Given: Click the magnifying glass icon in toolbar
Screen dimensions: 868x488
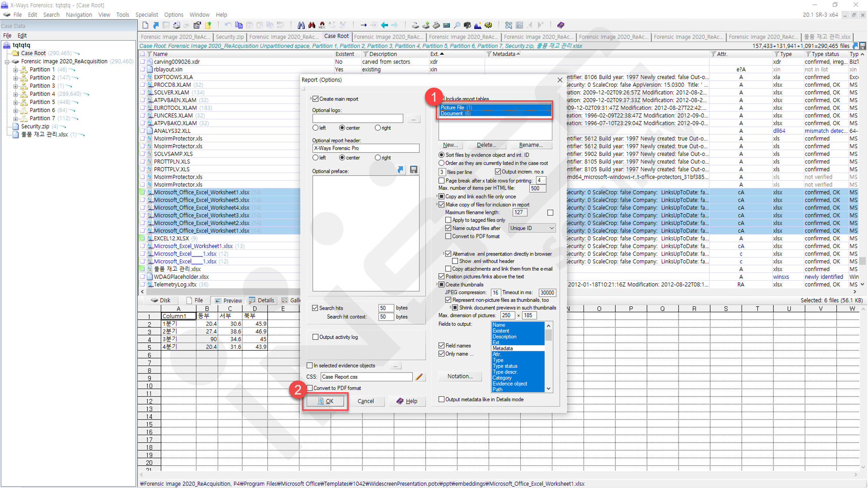Looking at the screenshot, I should (457, 25).
